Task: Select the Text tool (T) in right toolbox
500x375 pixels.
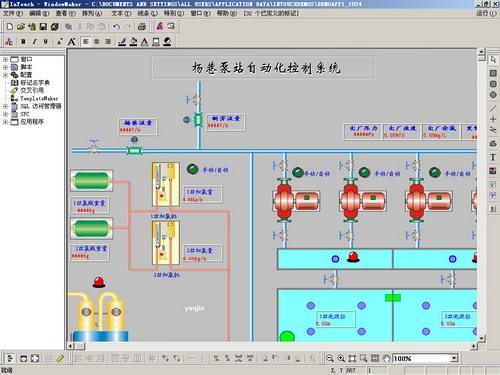Action: (493, 157)
